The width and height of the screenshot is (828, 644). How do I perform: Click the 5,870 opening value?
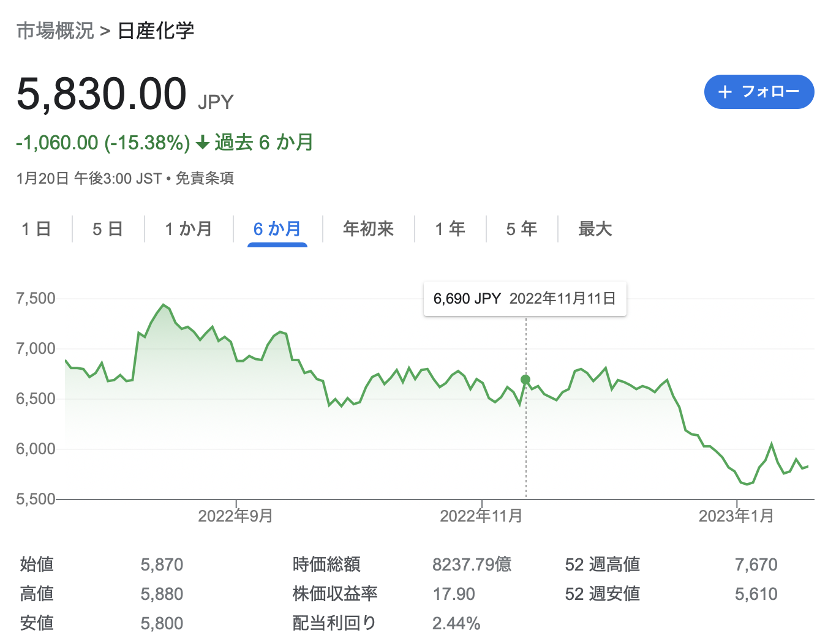pos(162,564)
